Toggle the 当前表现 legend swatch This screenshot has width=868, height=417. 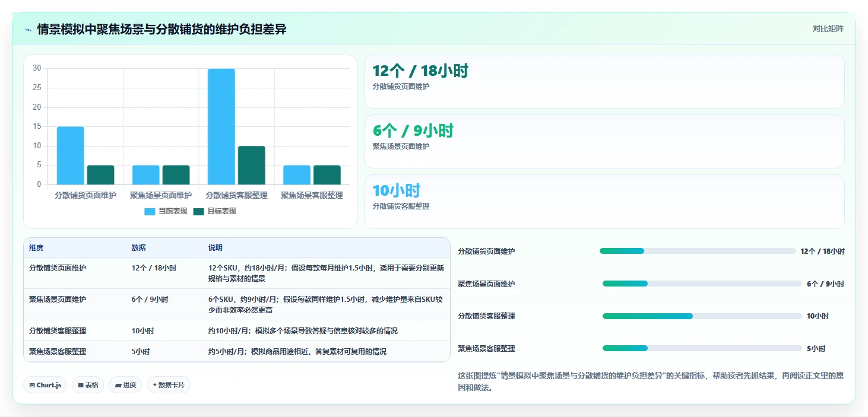pos(150,211)
